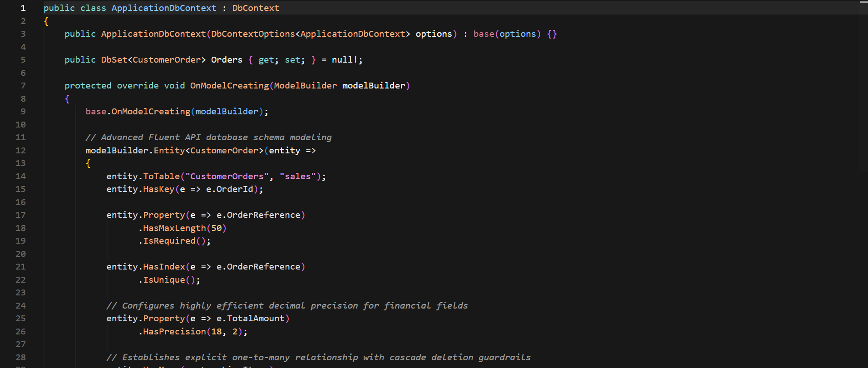Click line number 16 in the gutter
This screenshot has height=368, width=868.
21,202
